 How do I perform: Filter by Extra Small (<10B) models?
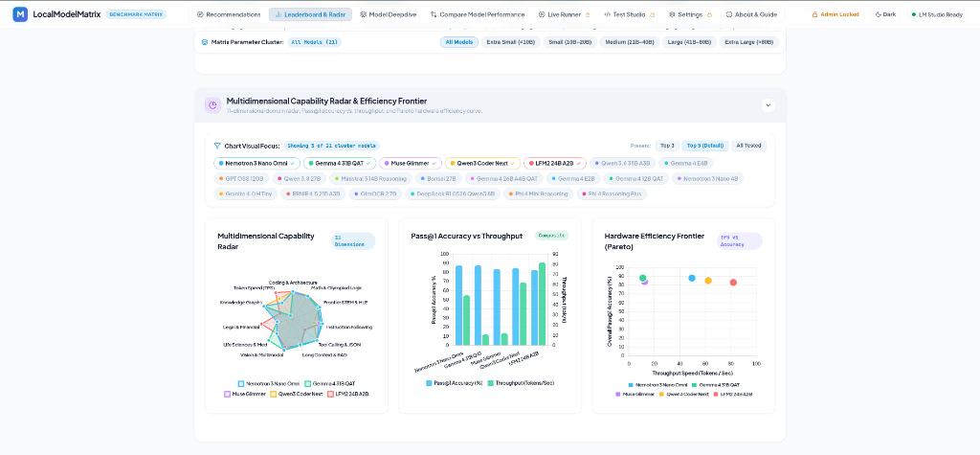coord(510,42)
